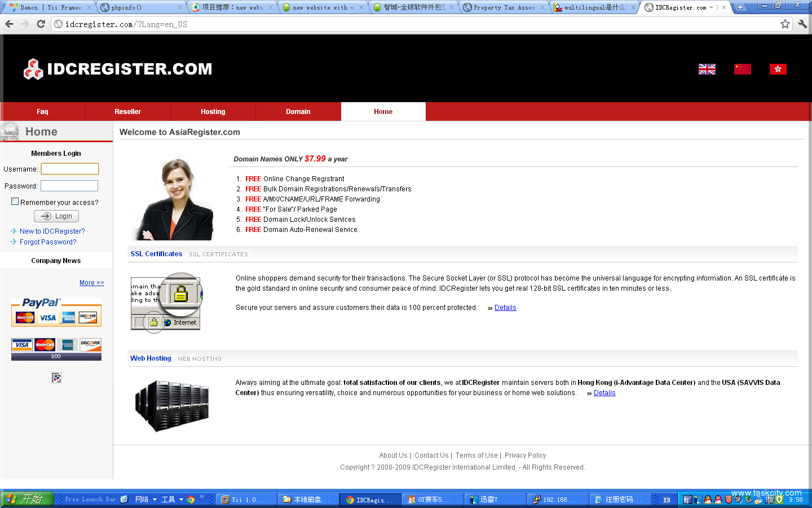Open SSL Certificates Details link
The width and height of the screenshot is (812, 508).
click(505, 308)
